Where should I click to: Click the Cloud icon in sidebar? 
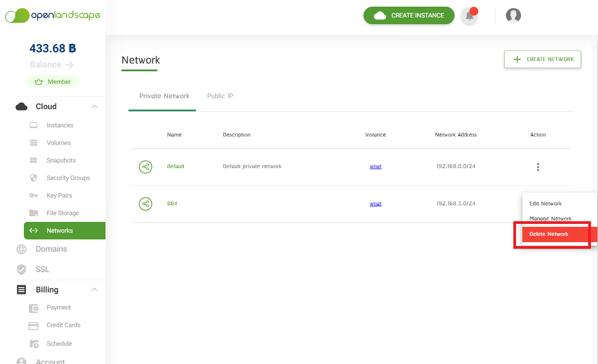click(x=22, y=106)
